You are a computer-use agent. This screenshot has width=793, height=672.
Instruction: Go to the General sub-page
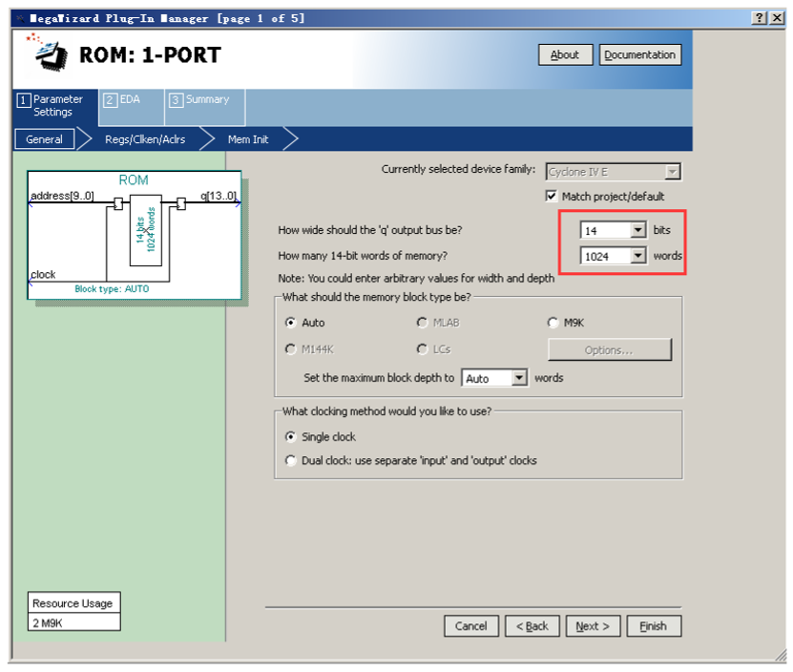(45, 139)
